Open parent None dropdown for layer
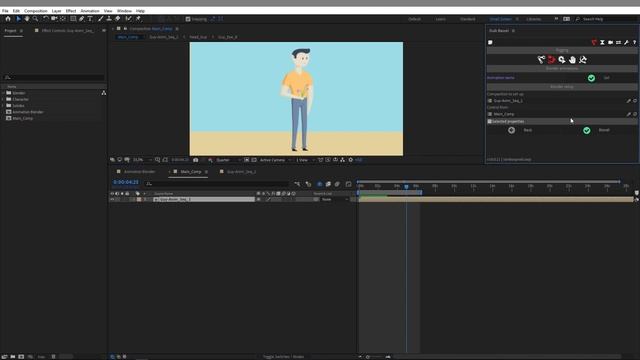This screenshot has width=640, height=360. click(x=335, y=200)
